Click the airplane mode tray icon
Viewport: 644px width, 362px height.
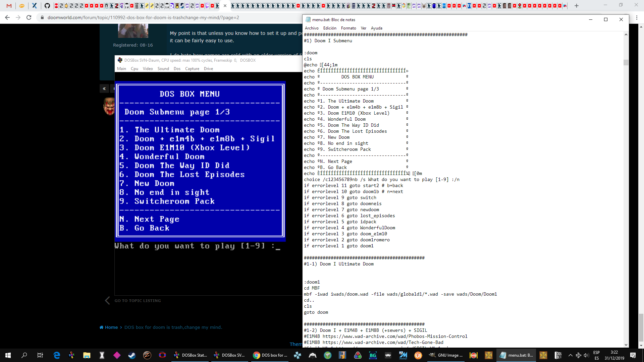pos(578,355)
